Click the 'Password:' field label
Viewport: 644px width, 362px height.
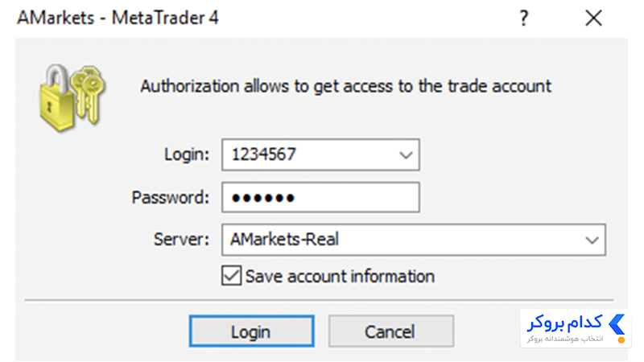[x=171, y=197]
